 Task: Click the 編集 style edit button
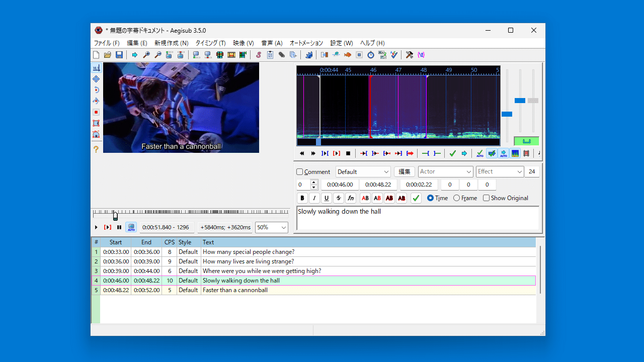point(405,172)
